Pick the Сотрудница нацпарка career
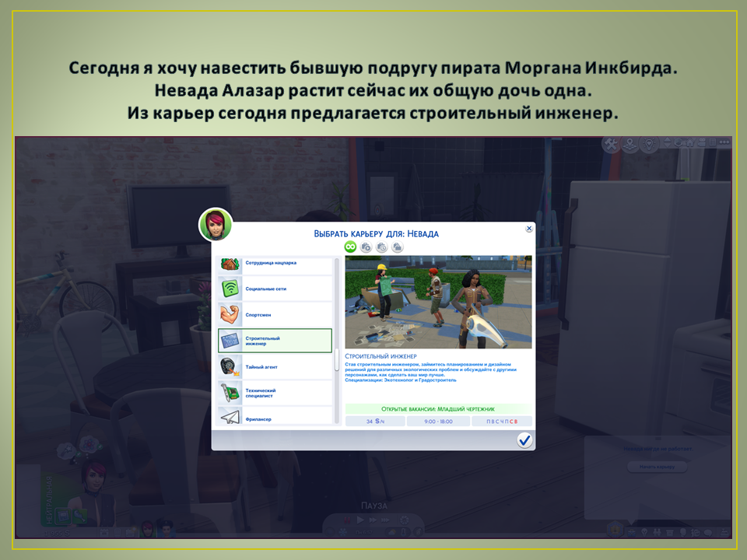 coord(275,264)
